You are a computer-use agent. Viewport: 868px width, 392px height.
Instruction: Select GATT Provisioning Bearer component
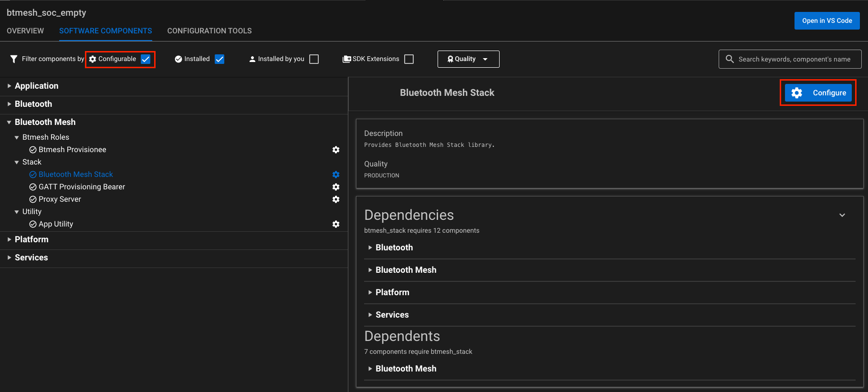pos(82,187)
